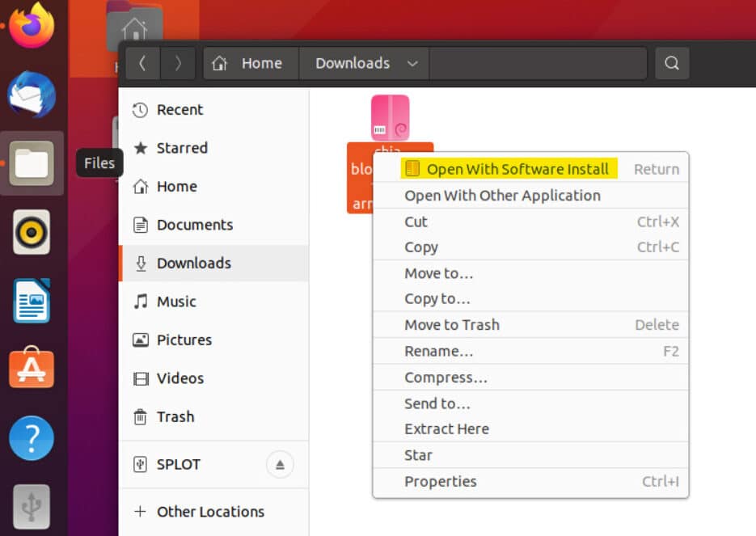
Task: Open Documents folder in sidebar
Action: [x=213, y=225]
